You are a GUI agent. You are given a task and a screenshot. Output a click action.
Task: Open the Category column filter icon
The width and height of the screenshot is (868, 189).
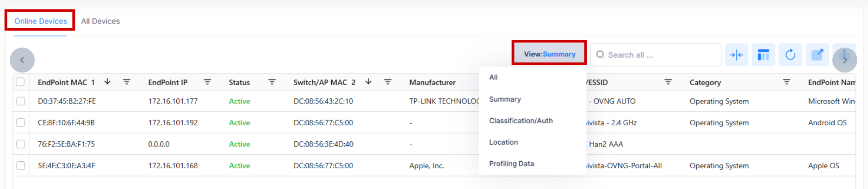coord(786,82)
